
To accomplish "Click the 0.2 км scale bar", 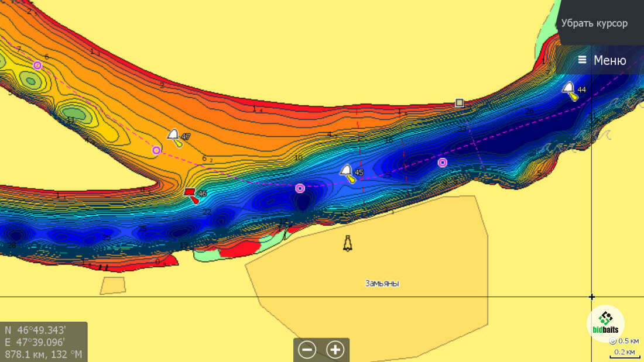I will 625,353.
